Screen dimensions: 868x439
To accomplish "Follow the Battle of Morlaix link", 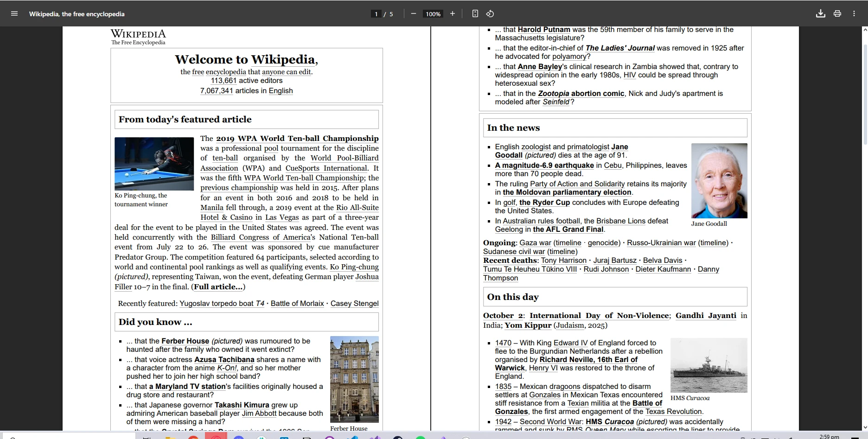I will pos(297,304).
